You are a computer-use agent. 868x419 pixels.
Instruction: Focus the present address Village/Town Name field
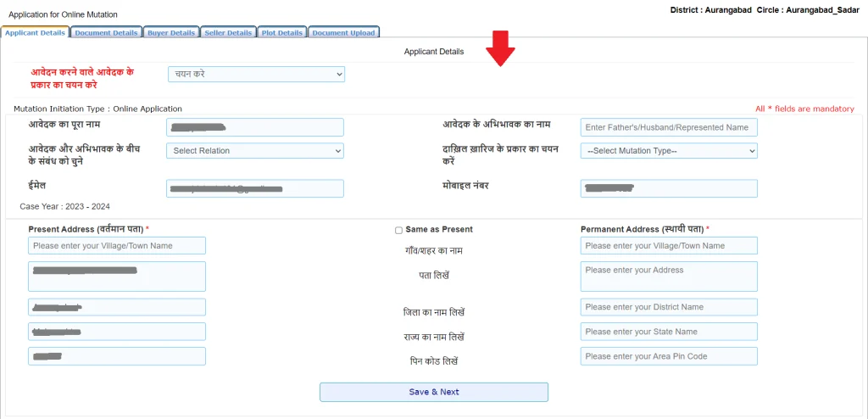click(117, 246)
